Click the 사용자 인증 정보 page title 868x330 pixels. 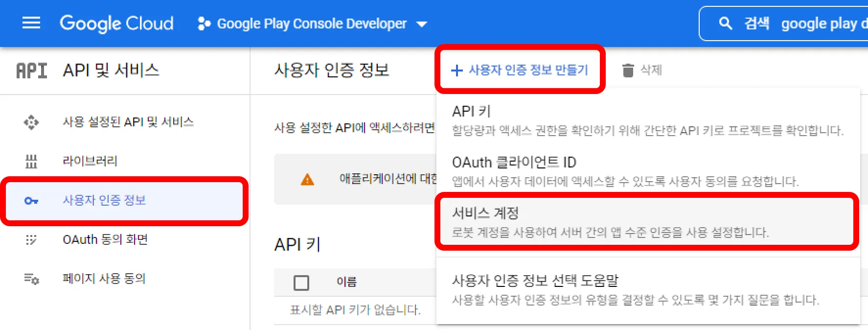click(332, 70)
